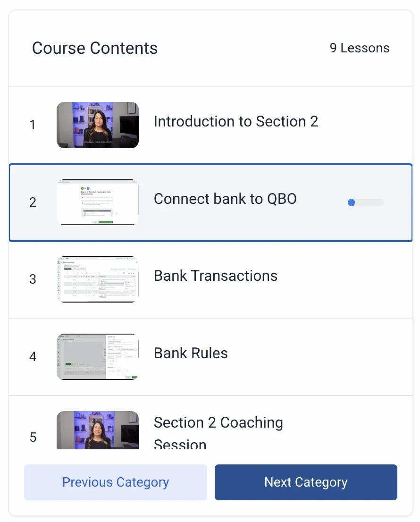Screen dimensions: 420x522
Task: Select lesson number 2
Action: [x=33, y=202]
